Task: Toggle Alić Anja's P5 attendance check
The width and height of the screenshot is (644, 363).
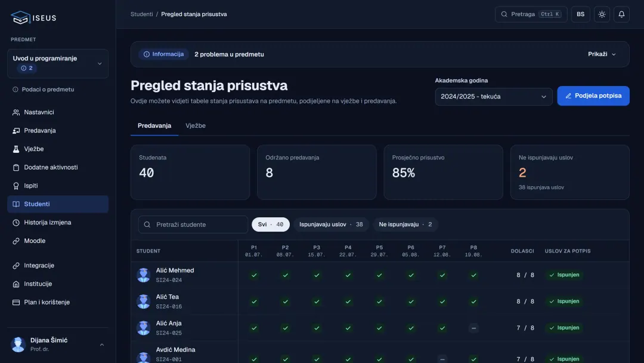Action: pyautogui.click(x=379, y=328)
